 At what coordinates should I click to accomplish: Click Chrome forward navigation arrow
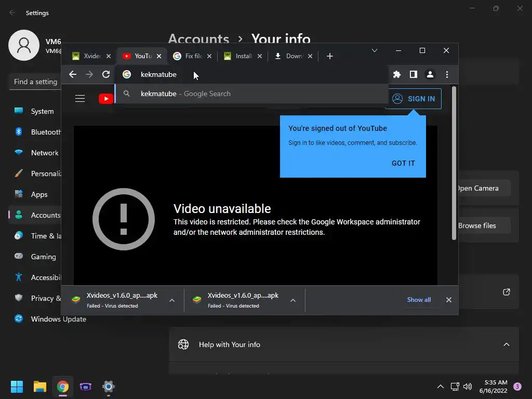click(89, 74)
